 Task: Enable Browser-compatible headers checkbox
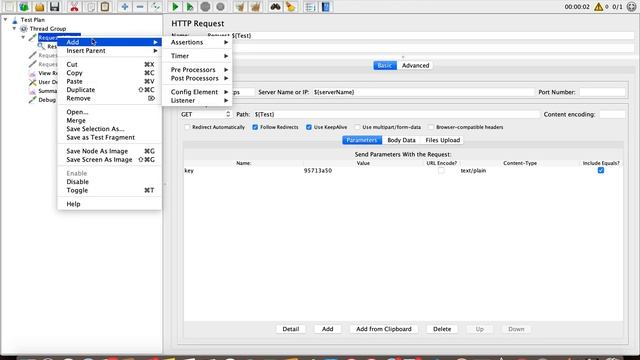pos(431,127)
